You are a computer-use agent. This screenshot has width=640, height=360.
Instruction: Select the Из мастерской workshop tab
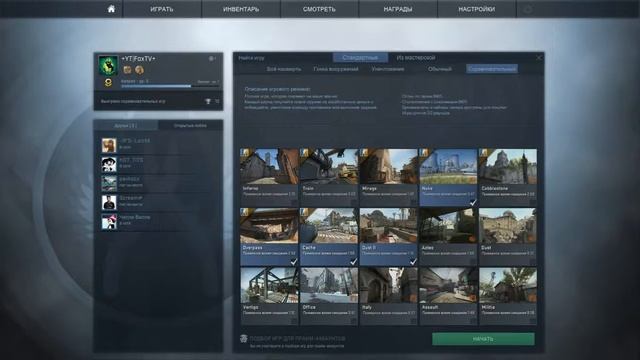(416, 58)
